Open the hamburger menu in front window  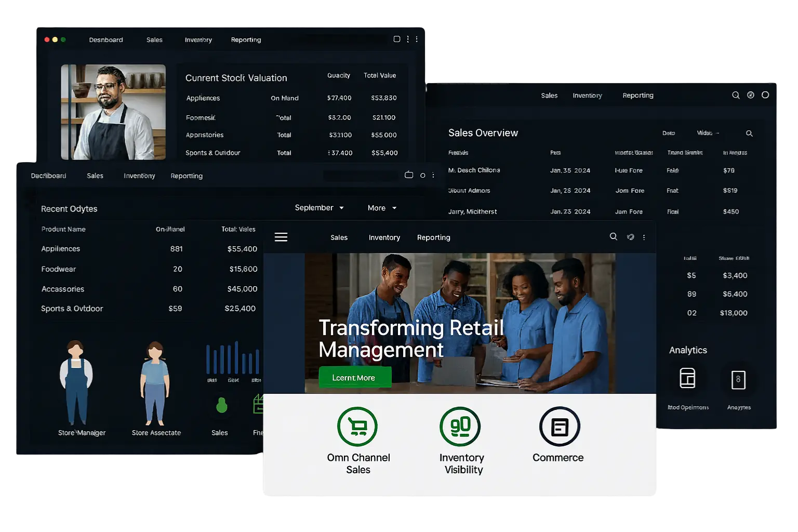281,237
